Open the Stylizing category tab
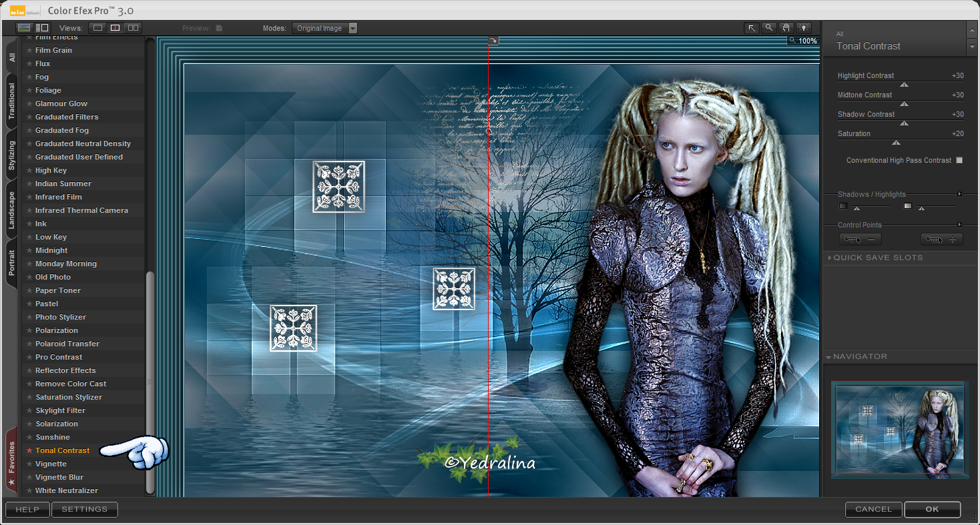 pyautogui.click(x=11, y=155)
